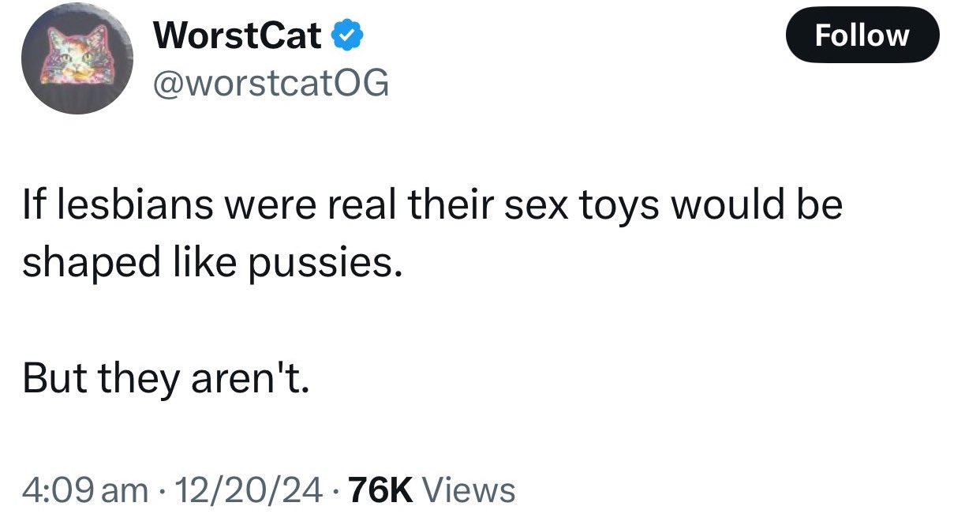Click the first paragraph of the tweet

(432, 234)
